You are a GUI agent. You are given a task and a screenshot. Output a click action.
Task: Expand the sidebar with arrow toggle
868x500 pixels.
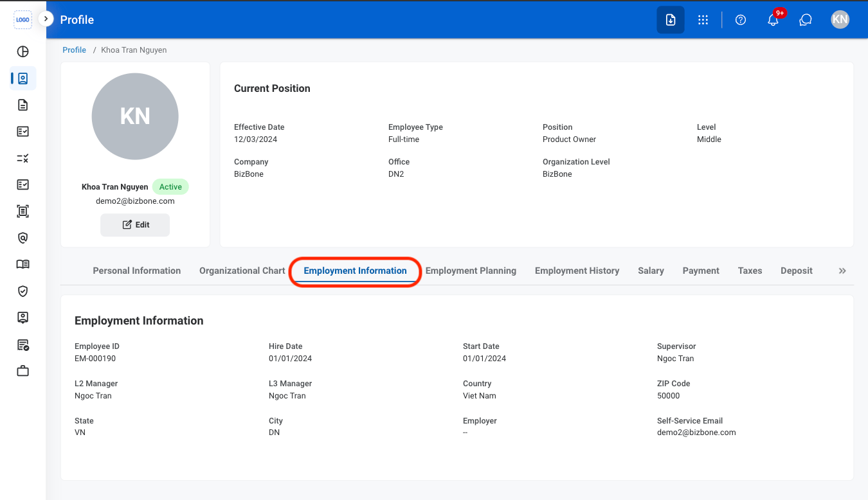click(46, 19)
